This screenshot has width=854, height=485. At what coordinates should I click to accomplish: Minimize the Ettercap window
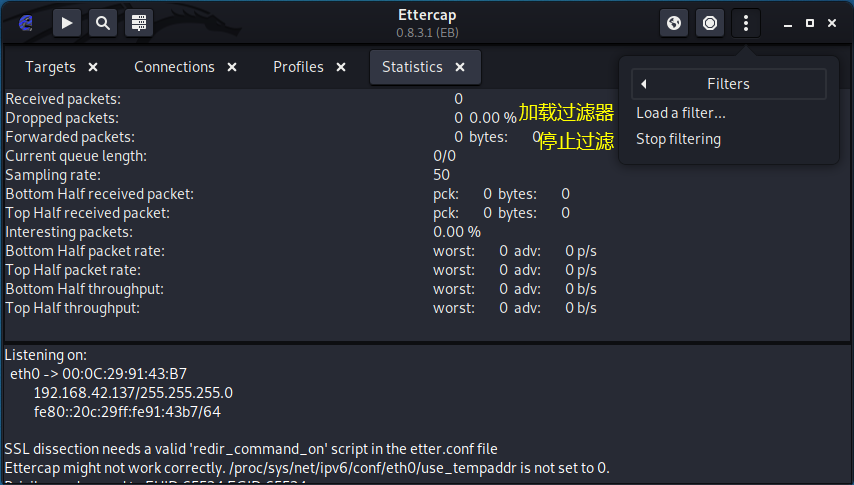click(788, 23)
